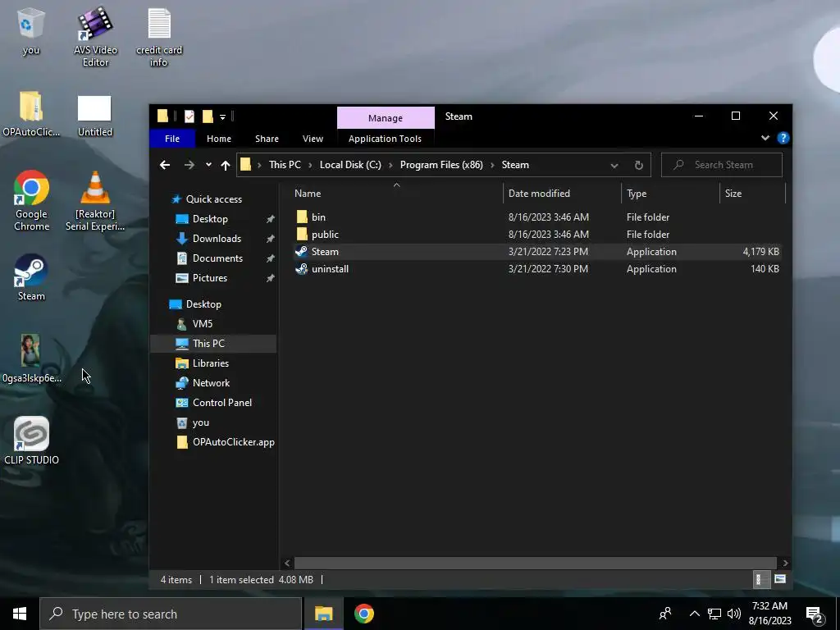Select This PC in navigation pane
840x630 pixels.
coord(213,344)
